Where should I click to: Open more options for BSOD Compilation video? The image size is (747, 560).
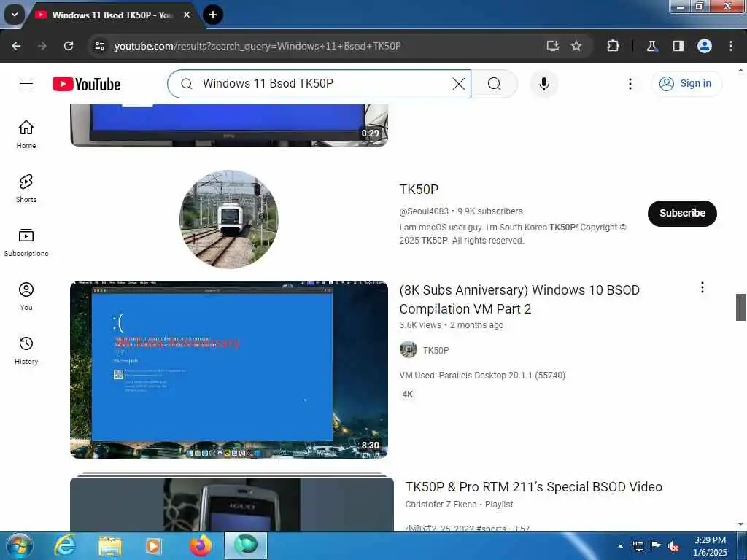coord(703,287)
